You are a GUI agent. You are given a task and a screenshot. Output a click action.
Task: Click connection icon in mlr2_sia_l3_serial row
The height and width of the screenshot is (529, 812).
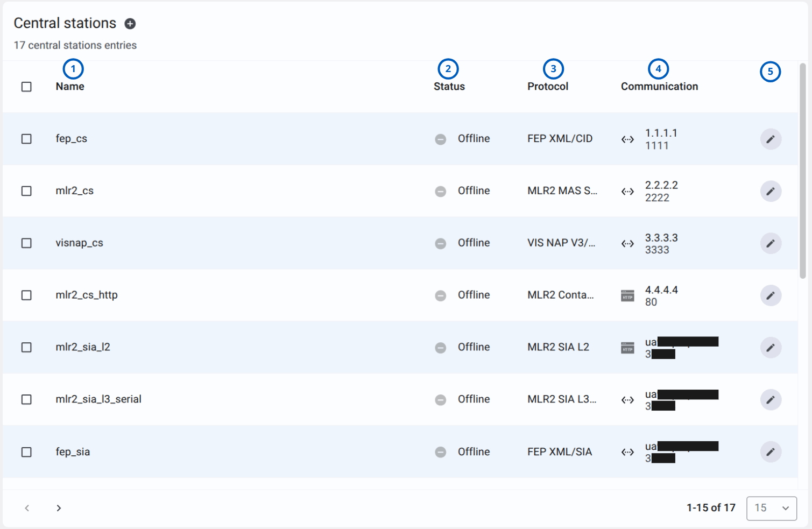627,400
